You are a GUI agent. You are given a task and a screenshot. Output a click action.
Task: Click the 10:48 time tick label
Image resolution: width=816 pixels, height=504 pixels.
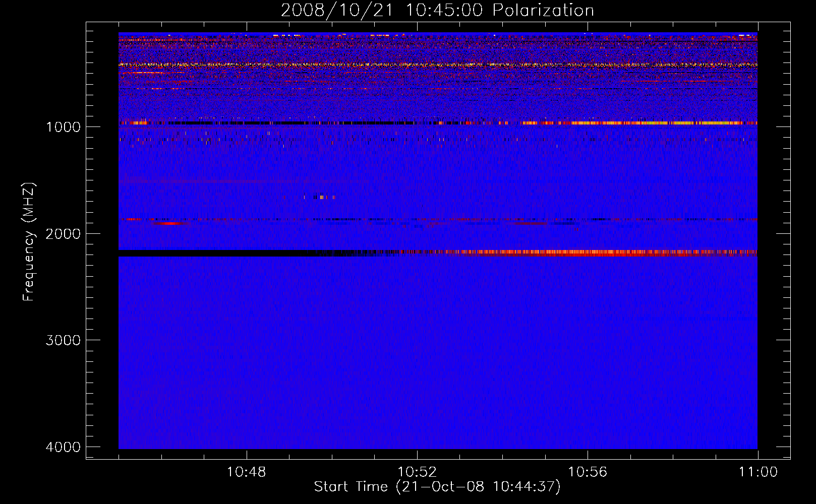pos(246,472)
